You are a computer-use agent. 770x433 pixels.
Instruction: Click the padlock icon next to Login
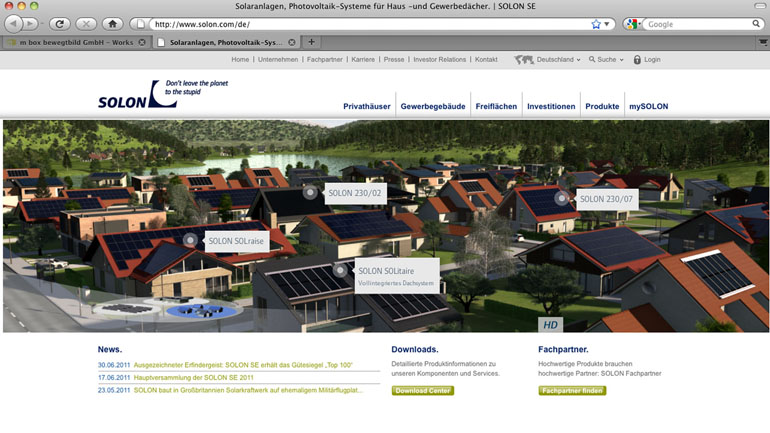coord(637,59)
